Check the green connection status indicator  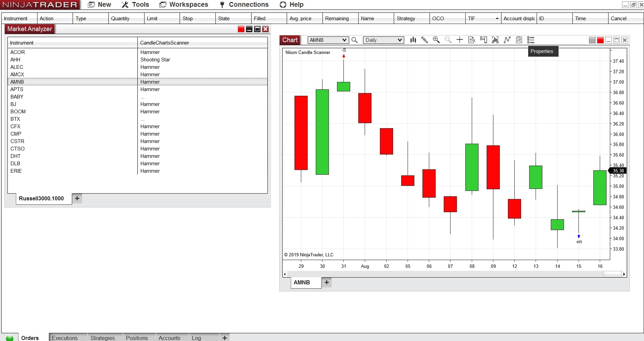(10, 338)
